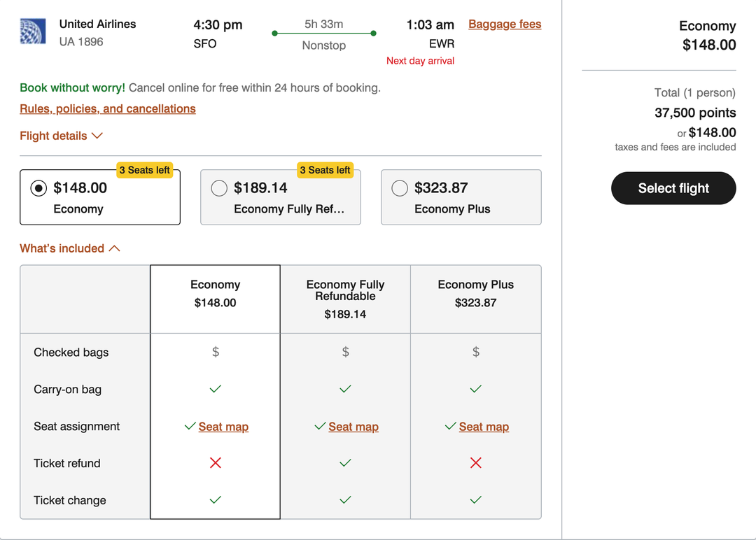Click the dollar sign under Economy Checked bags

(215, 352)
